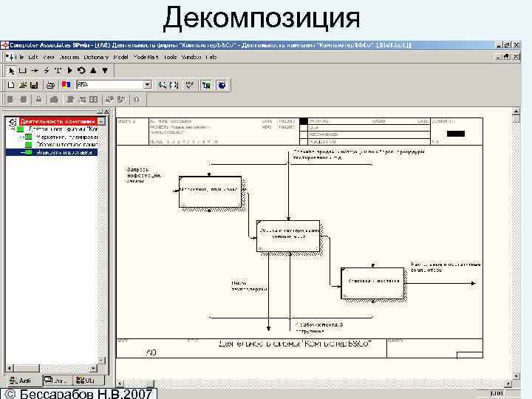Switch to the Activities explorer tab
The height and width of the screenshot is (399, 532).
click(24, 381)
